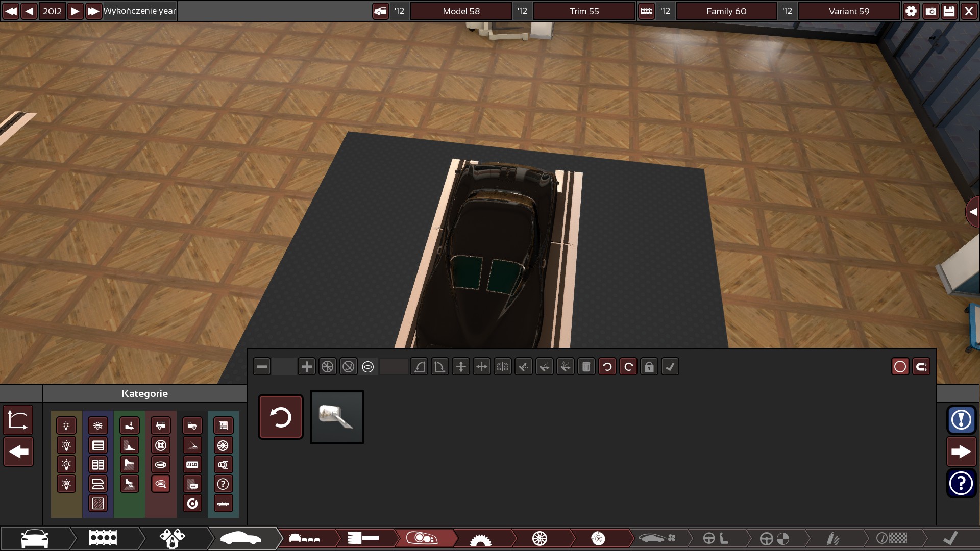Confirm with the checkmark toolbar button
The height and width of the screenshot is (551, 980).
pos(670,367)
